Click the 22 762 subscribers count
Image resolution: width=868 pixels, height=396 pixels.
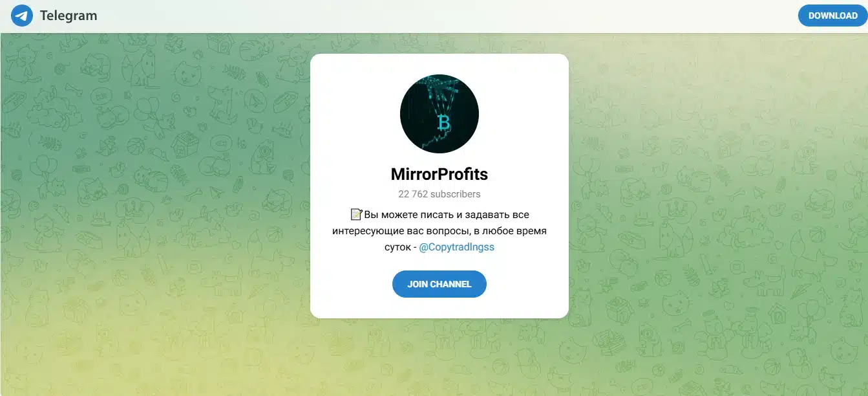click(x=439, y=194)
